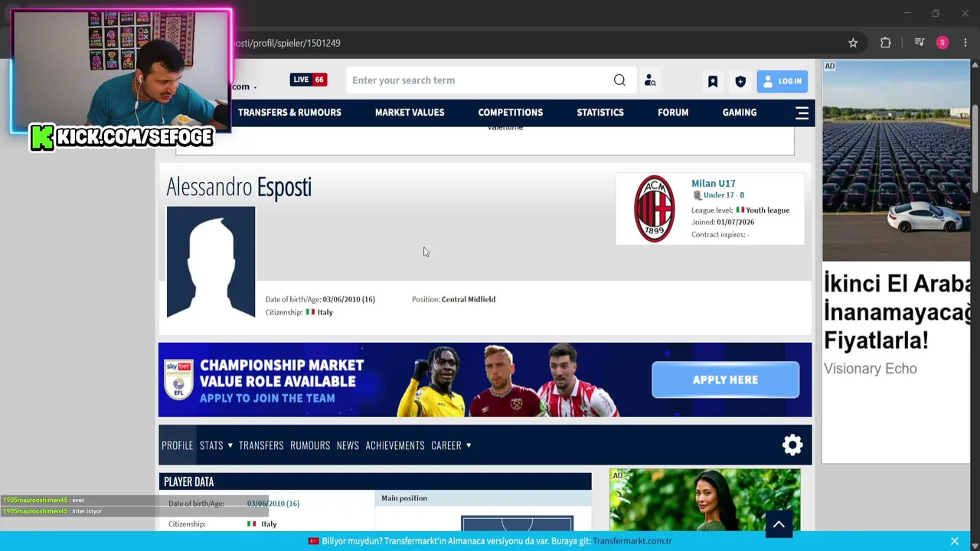
Task: Click the search magnifier icon
Action: [619, 80]
